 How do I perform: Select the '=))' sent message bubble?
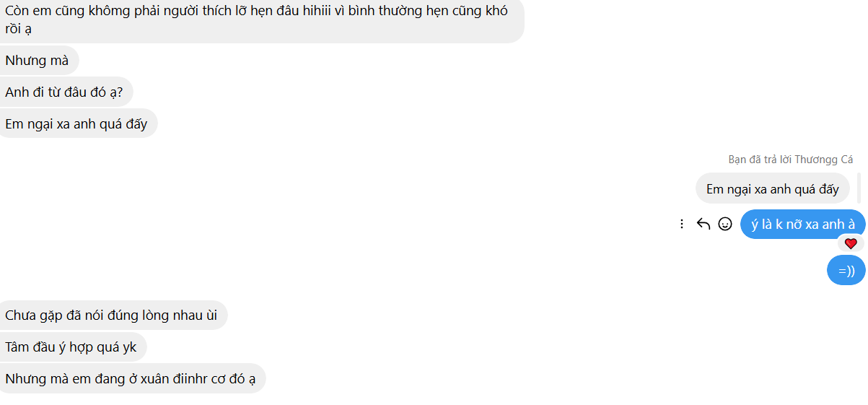point(846,271)
